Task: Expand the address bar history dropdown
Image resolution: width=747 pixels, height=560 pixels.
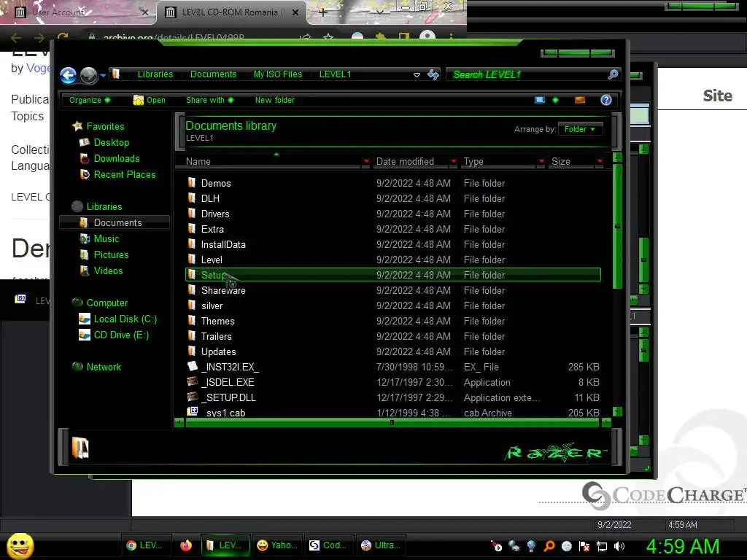Action: (x=417, y=75)
